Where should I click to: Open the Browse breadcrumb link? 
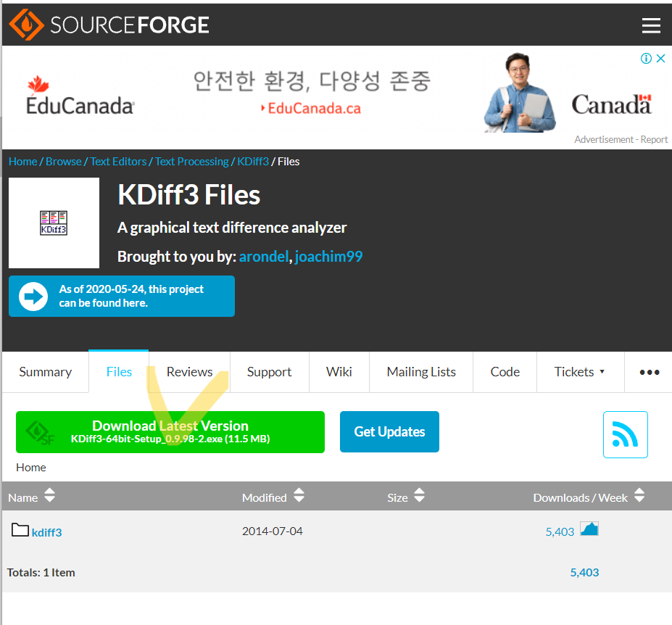pos(63,162)
